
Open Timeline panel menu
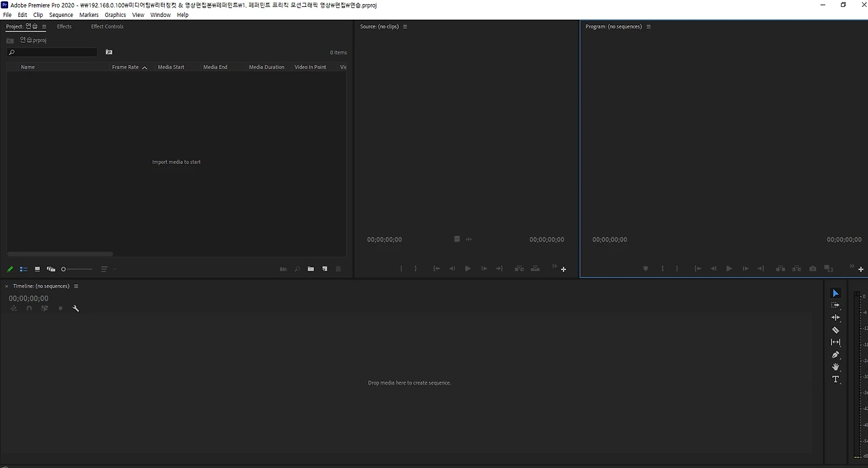pos(76,286)
